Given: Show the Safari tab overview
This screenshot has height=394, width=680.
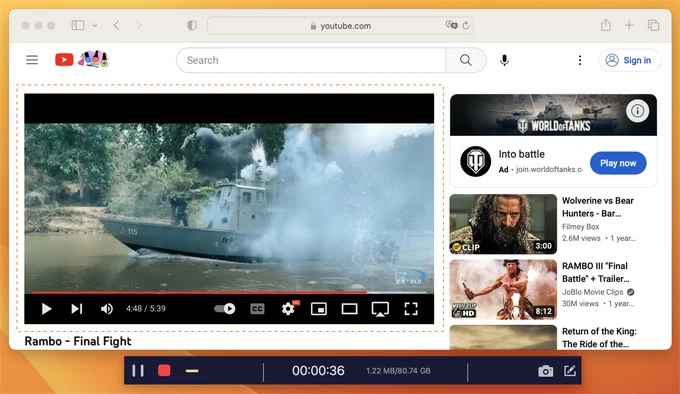Looking at the screenshot, I should point(654,25).
